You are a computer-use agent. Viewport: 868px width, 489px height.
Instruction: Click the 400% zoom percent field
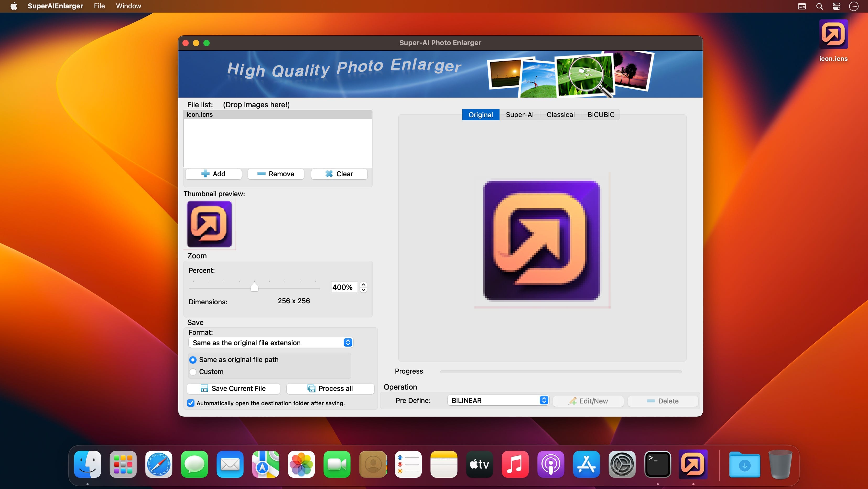[x=344, y=287]
